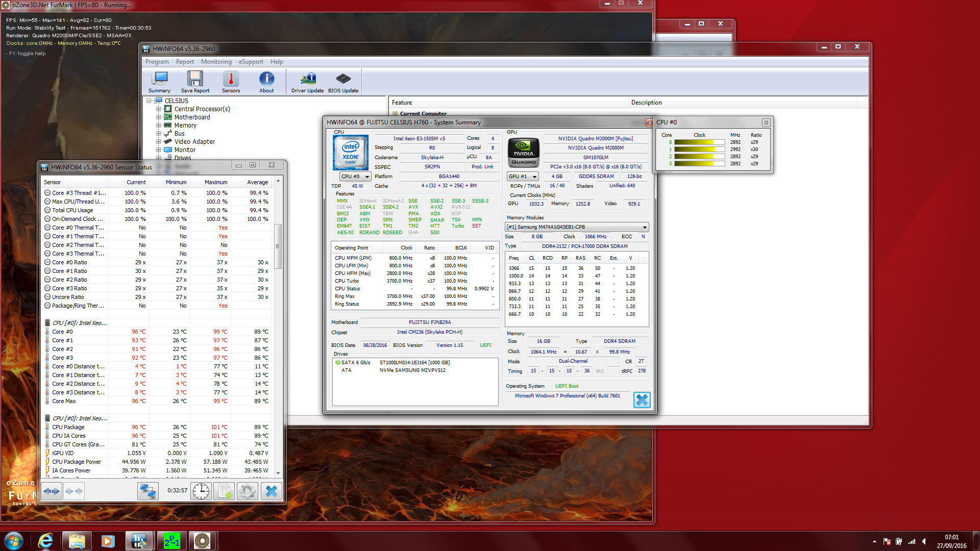Open the GPU #1 selector dropdown
The image size is (980, 551).
pyautogui.click(x=523, y=177)
